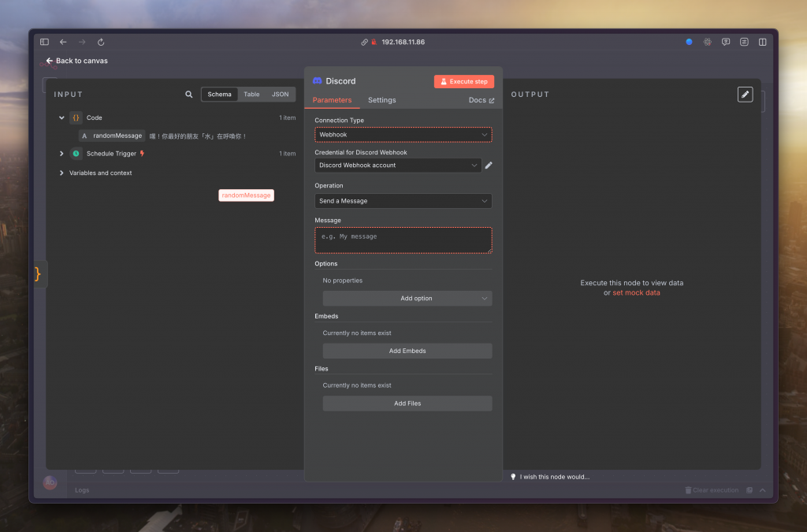This screenshot has height=532, width=807.
Task: Click the output edit pencil icon
Action: (745, 94)
